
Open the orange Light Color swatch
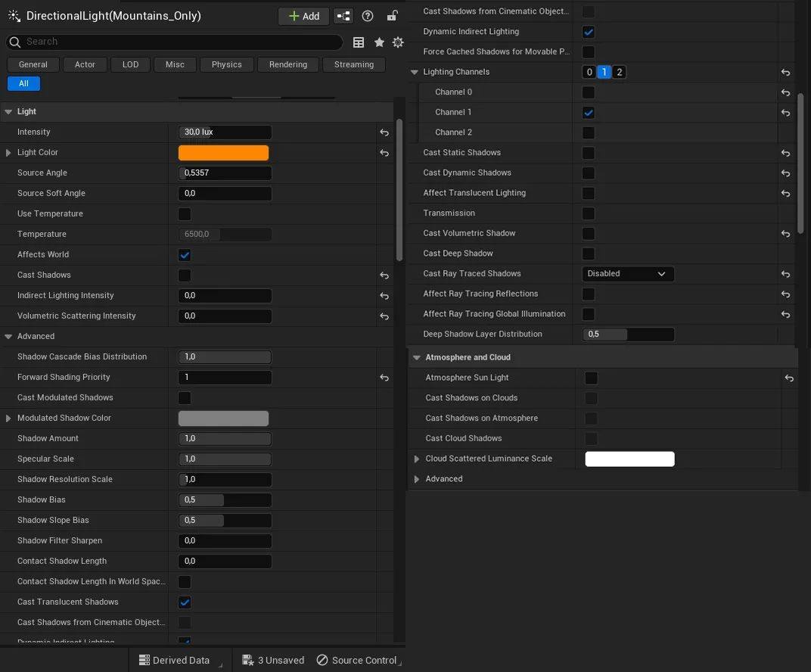pos(223,153)
